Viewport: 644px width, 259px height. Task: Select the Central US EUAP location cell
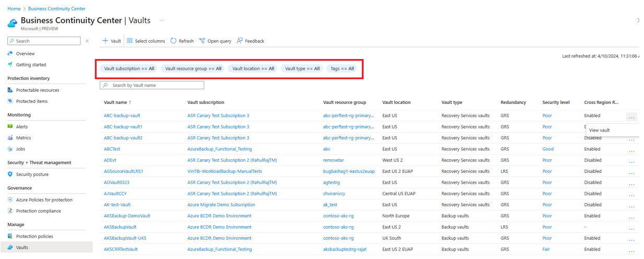pos(399,193)
